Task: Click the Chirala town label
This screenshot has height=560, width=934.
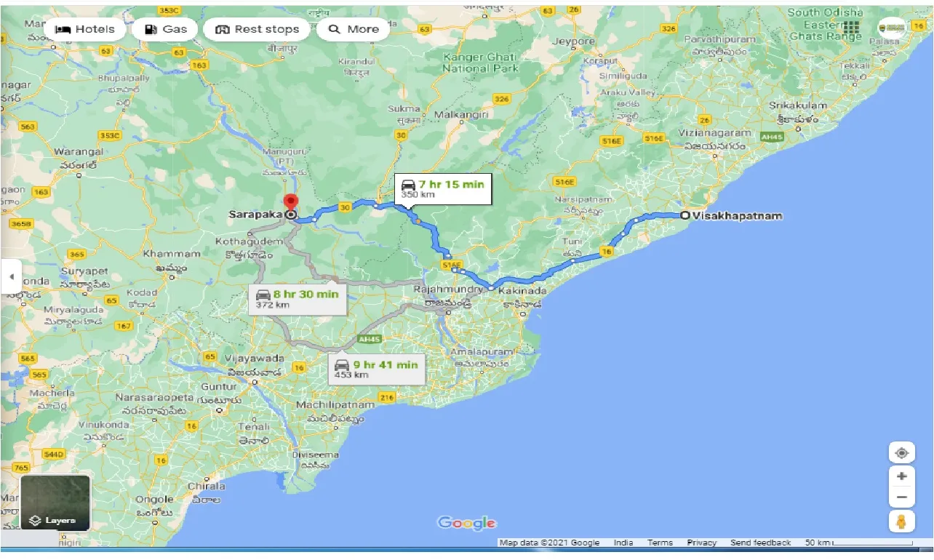Action: tap(207, 486)
